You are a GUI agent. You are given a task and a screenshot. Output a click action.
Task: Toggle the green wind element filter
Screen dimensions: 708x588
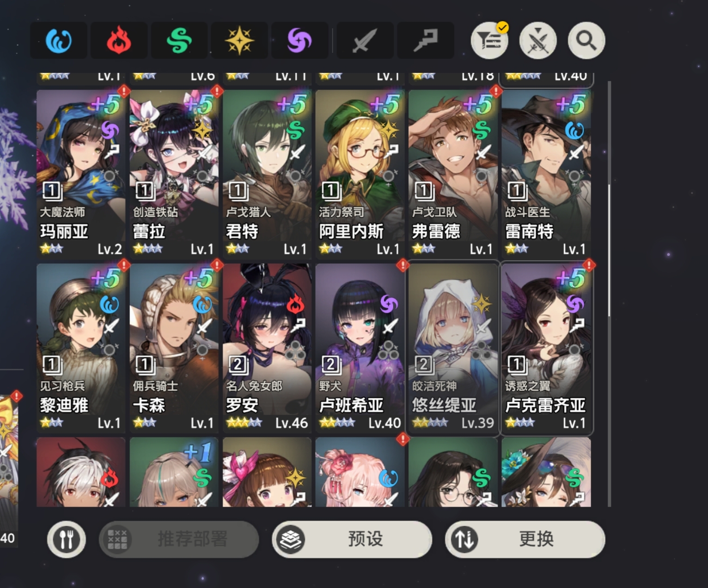click(x=179, y=41)
